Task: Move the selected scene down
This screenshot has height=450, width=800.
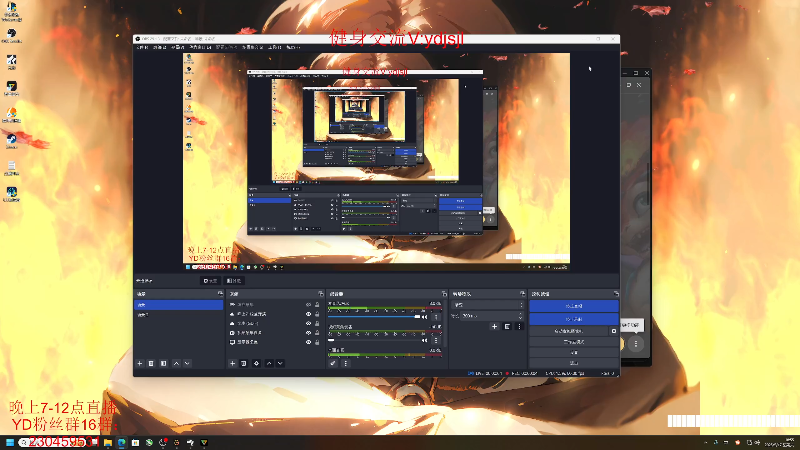Action: [187, 363]
